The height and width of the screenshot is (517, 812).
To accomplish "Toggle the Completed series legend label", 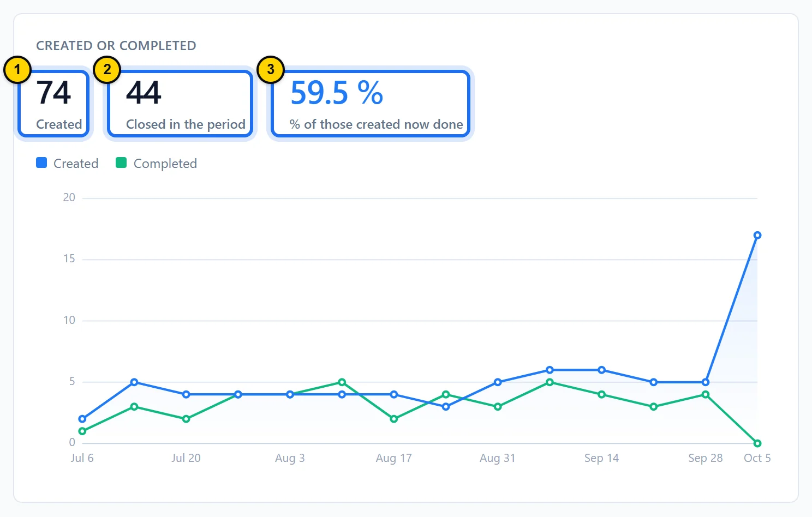I will pyautogui.click(x=165, y=164).
